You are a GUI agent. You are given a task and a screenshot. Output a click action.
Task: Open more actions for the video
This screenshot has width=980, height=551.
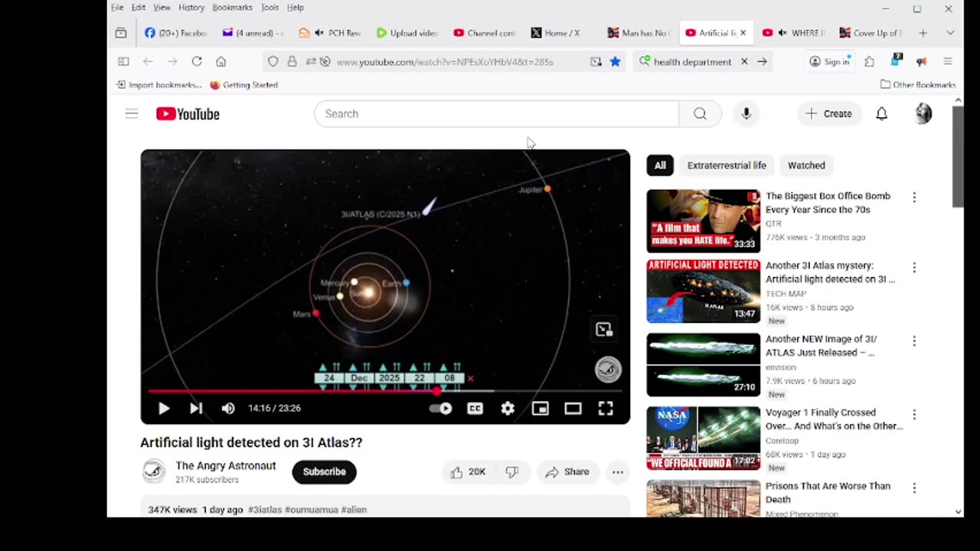tap(618, 472)
